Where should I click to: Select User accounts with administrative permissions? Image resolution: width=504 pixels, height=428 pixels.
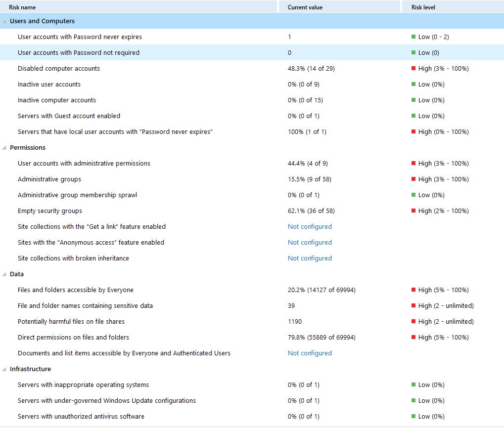pos(252,164)
